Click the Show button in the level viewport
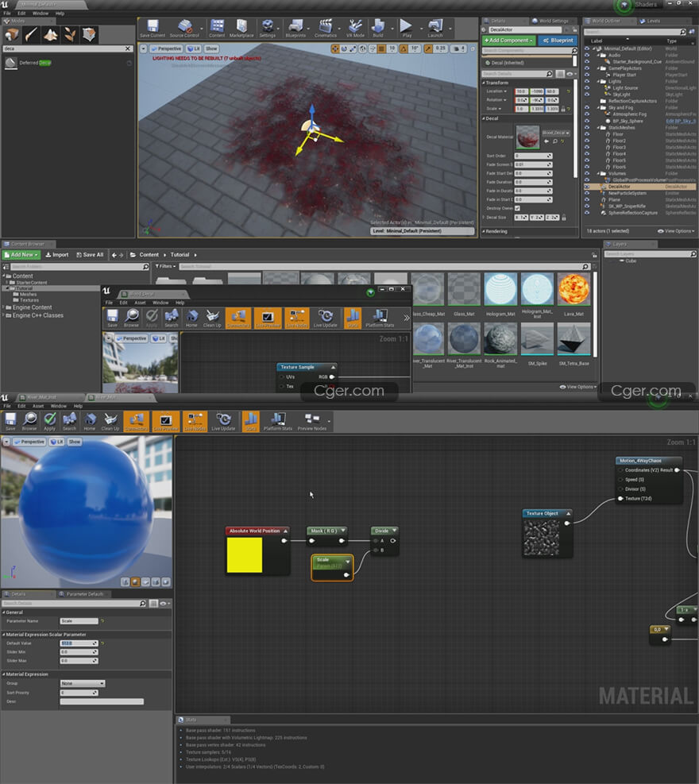Viewport: 699px width, 784px height. [x=211, y=48]
